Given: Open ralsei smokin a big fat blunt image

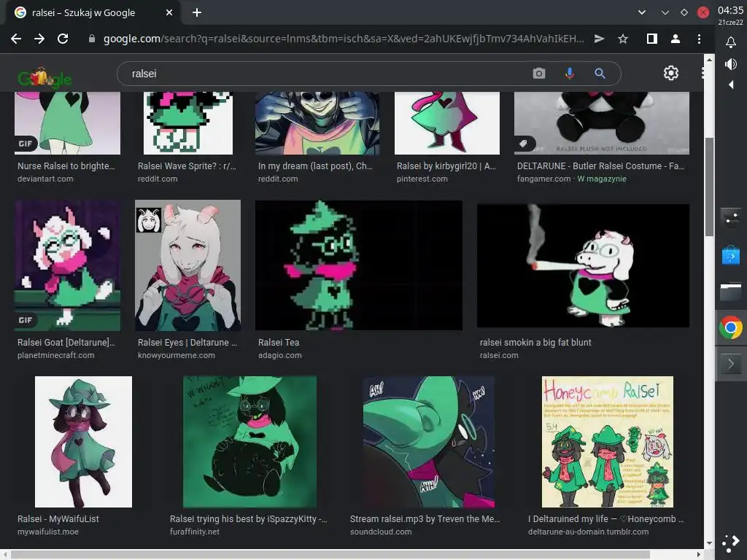Looking at the screenshot, I should (x=583, y=265).
